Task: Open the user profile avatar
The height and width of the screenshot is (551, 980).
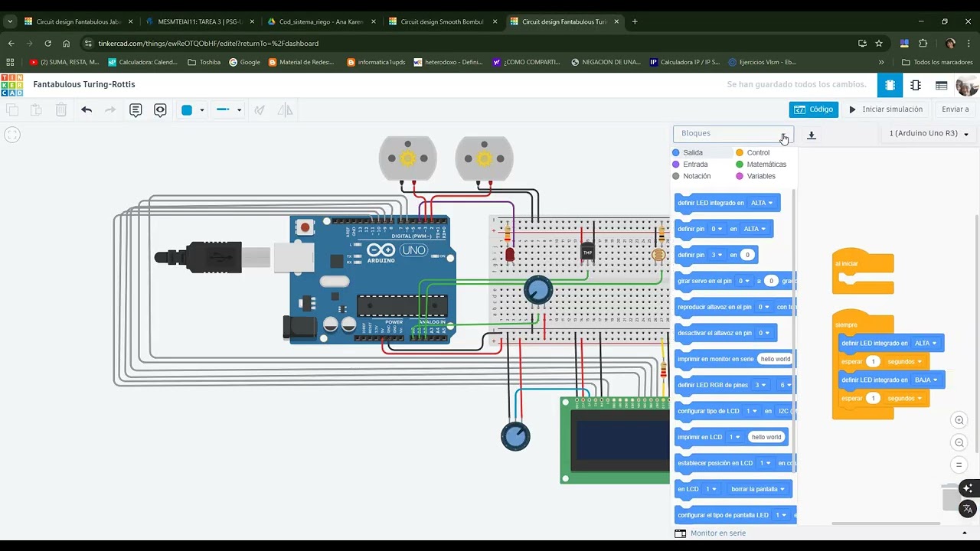Action: [967, 85]
